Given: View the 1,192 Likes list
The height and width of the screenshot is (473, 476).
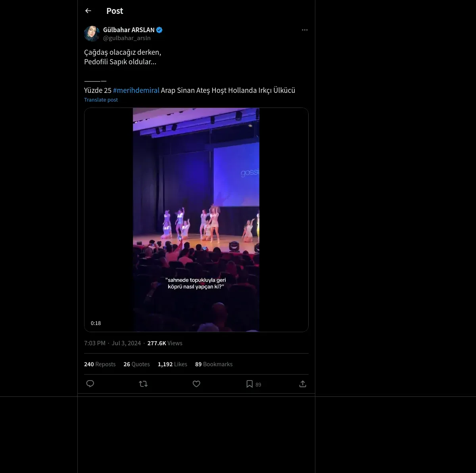Looking at the screenshot, I should [x=172, y=364].
